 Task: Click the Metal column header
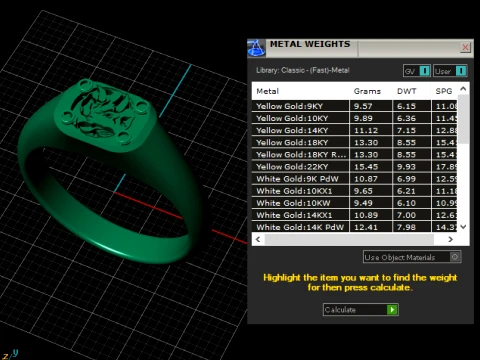pos(268,91)
